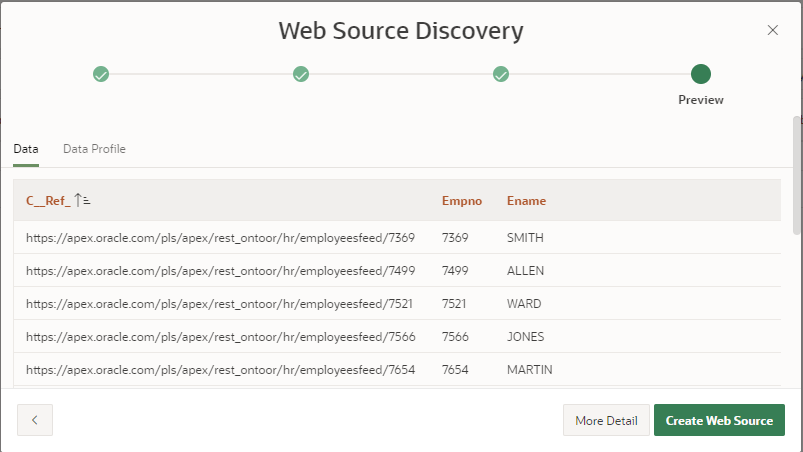Click the first completed wizard step checkmark

coord(101,74)
